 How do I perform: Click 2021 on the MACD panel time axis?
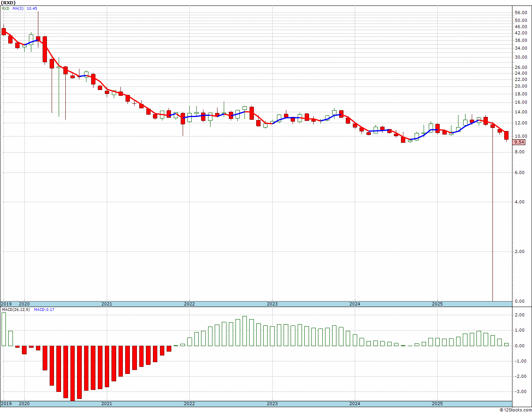click(107, 404)
